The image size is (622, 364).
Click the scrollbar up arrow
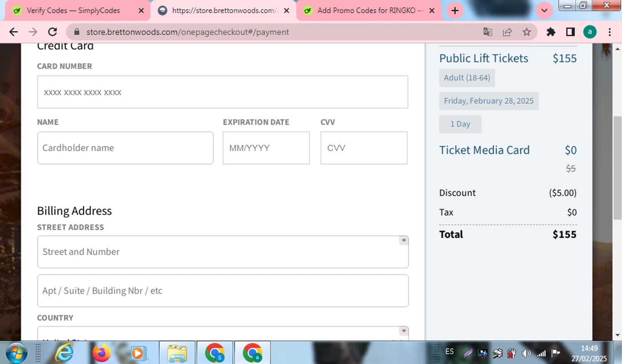[617, 49]
